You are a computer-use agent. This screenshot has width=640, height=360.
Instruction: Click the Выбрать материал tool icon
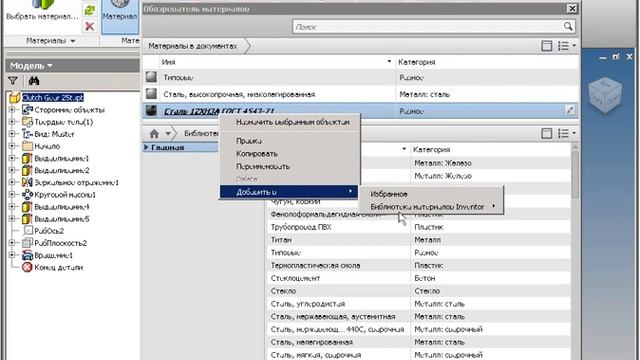[42, 5]
